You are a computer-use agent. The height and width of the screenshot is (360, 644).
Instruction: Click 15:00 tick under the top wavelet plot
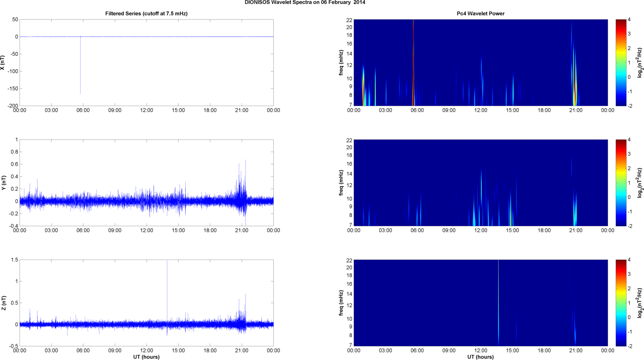(512, 110)
